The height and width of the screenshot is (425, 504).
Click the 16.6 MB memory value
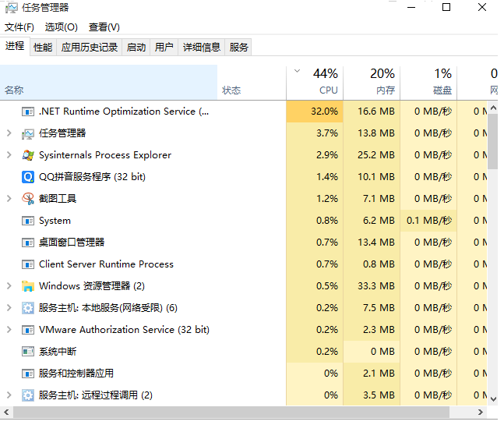point(376,112)
